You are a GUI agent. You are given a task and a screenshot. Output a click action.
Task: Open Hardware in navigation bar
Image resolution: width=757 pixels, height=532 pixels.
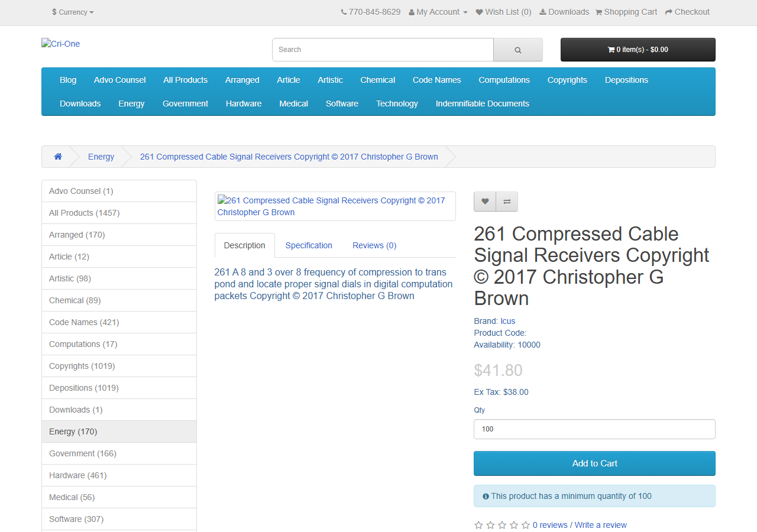[244, 103]
